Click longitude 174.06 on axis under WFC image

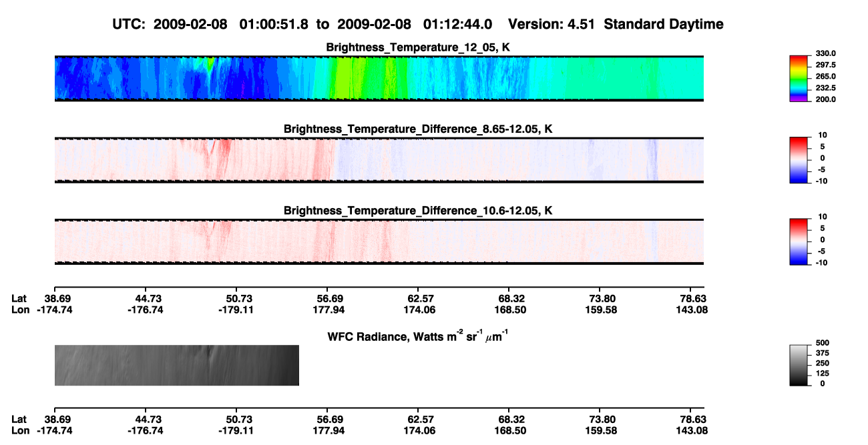tap(418, 431)
